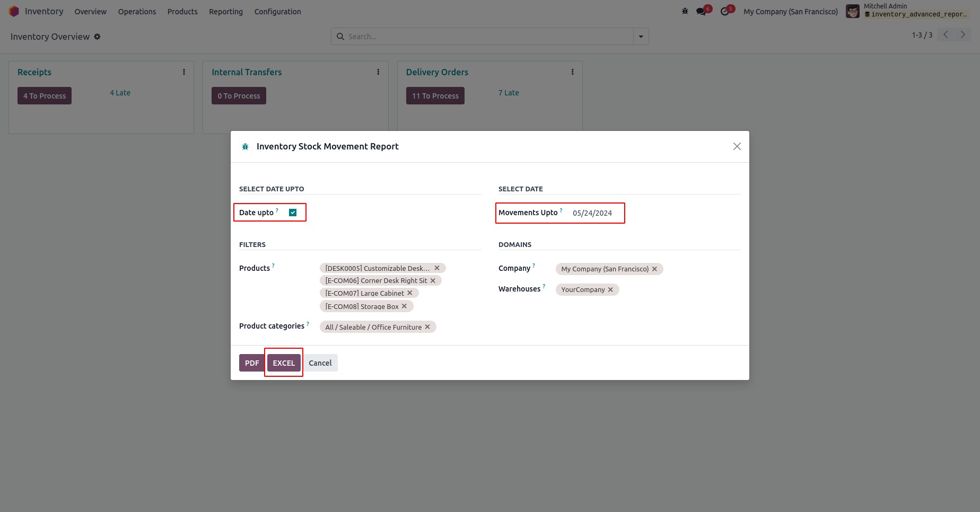The height and width of the screenshot is (512, 980).
Task: Click the Inventory app title
Action: click(44, 11)
